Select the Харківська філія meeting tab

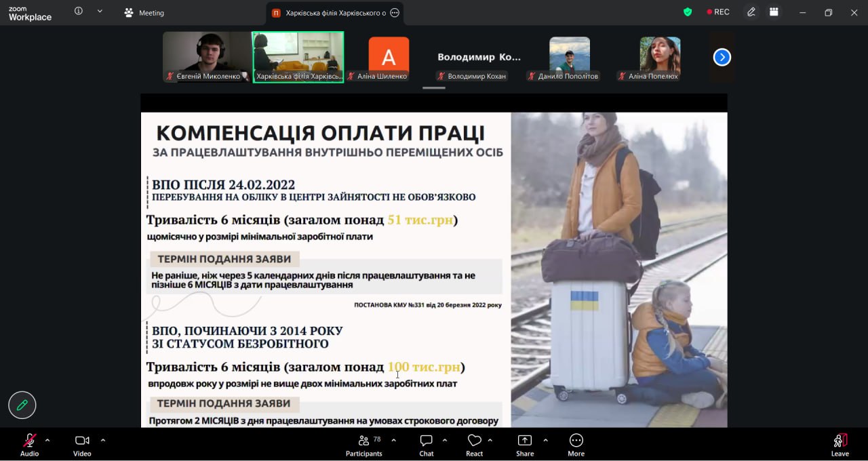(329, 13)
